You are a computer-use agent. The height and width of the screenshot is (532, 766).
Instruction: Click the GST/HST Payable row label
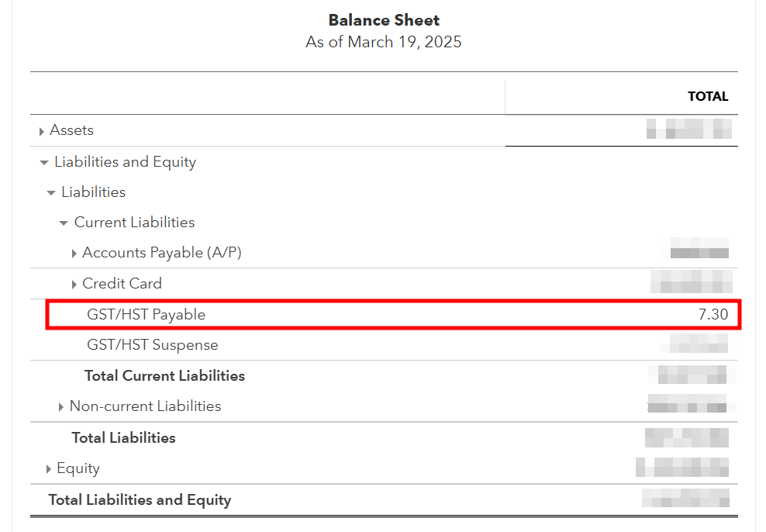146,314
